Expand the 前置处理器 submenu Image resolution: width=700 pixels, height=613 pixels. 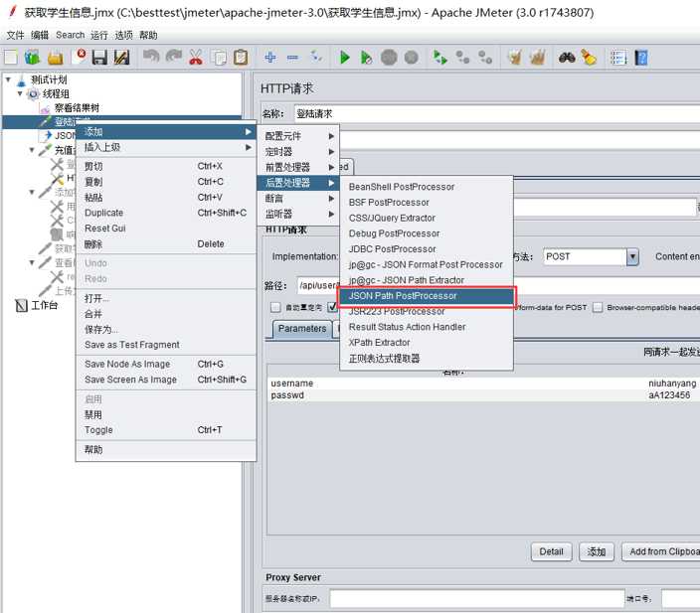298,167
